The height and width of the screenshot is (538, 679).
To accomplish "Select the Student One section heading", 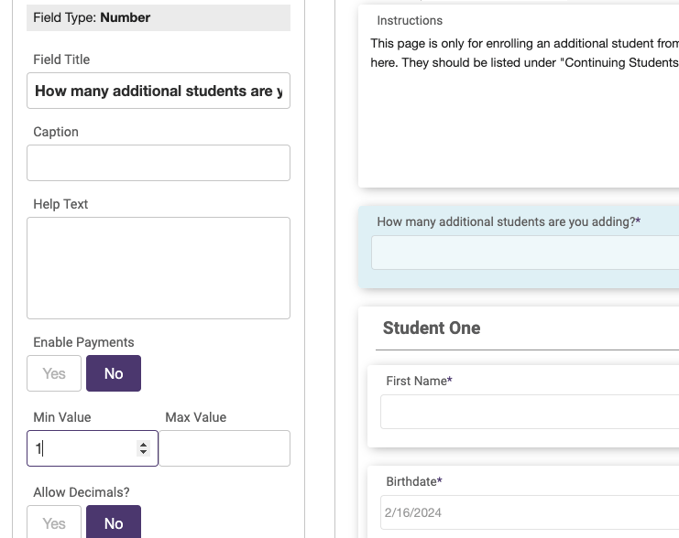I will click(431, 328).
